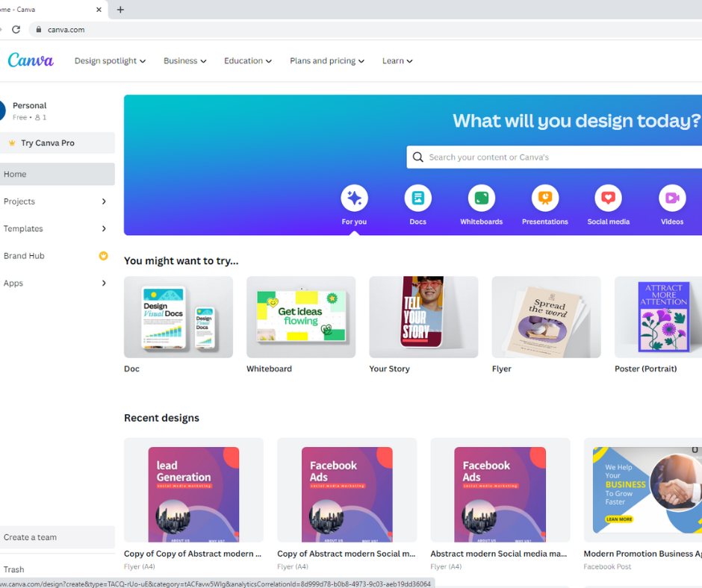Create Your Story from its thumbnail
Screen dimensions: 702x588
(x=423, y=317)
